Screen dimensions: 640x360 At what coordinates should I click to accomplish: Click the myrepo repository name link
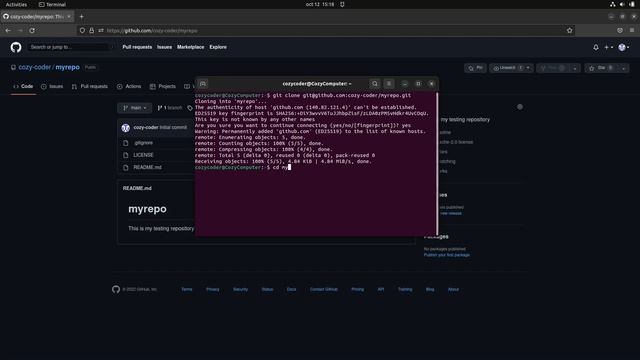click(68, 67)
